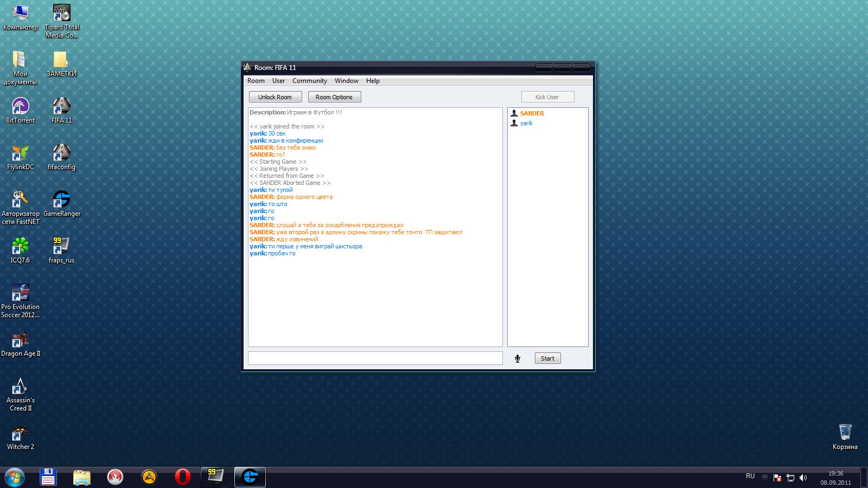
Task: Open the FlylinkDC desktop shortcut
Action: [21, 157]
